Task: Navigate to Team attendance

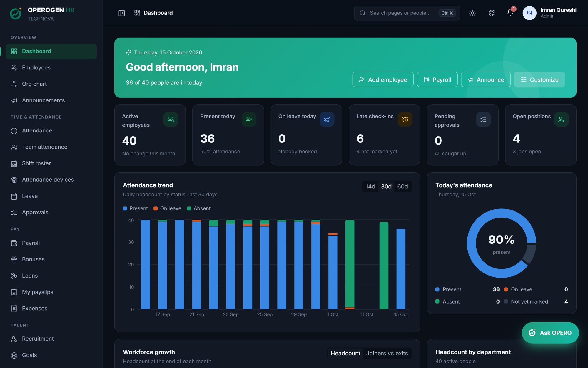Action: click(51, 147)
